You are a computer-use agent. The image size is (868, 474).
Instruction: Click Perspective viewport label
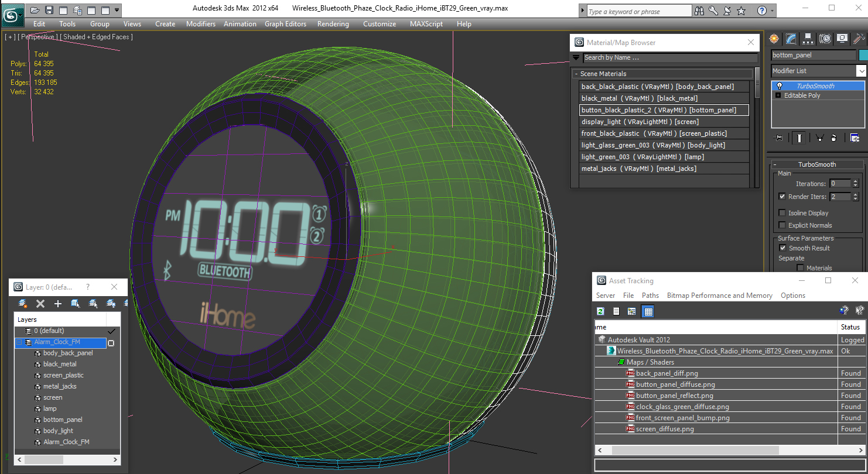coord(39,37)
